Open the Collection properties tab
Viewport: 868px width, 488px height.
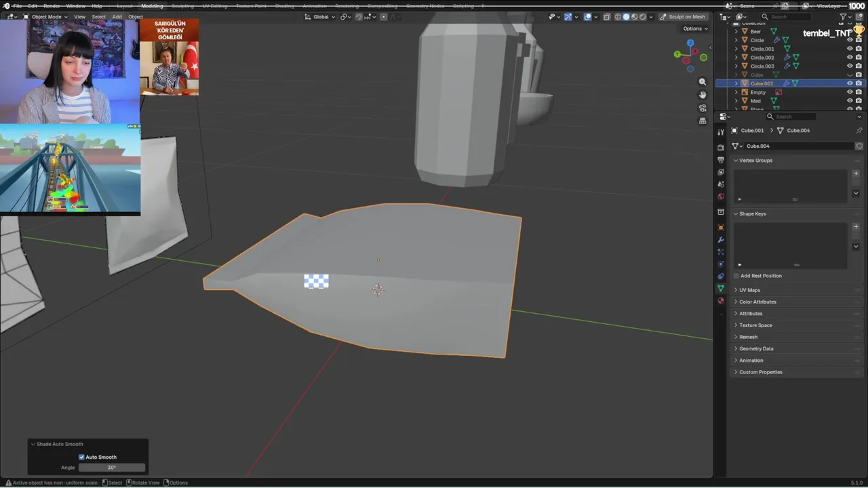coord(721,212)
